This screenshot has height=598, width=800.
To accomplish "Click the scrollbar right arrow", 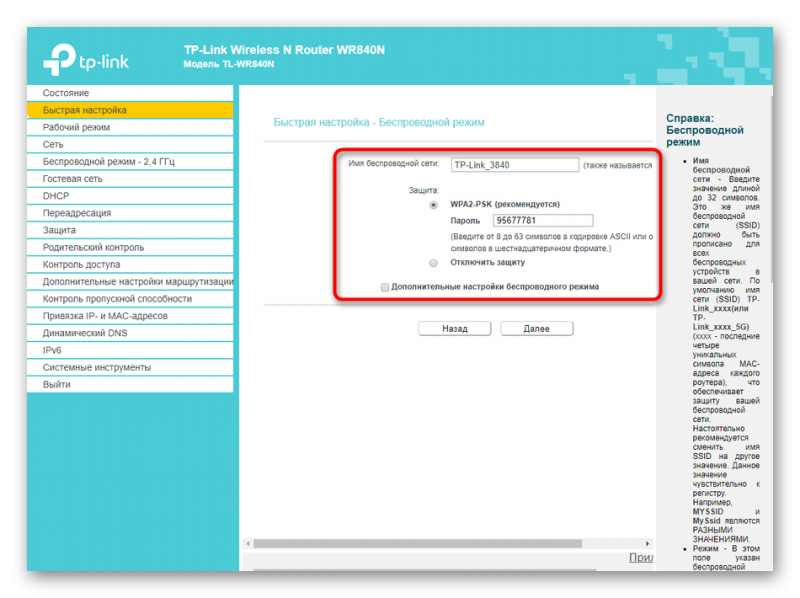I will (647, 544).
